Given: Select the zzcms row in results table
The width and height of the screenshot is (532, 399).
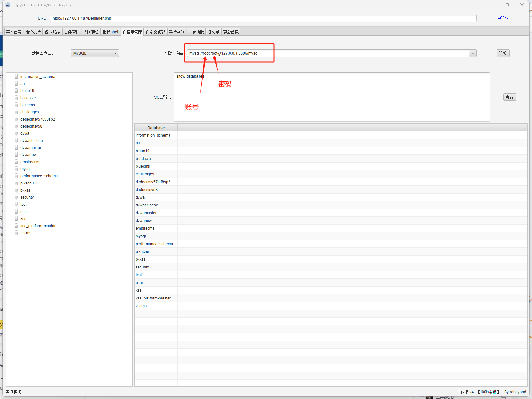Looking at the screenshot, I should coord(331,306).
